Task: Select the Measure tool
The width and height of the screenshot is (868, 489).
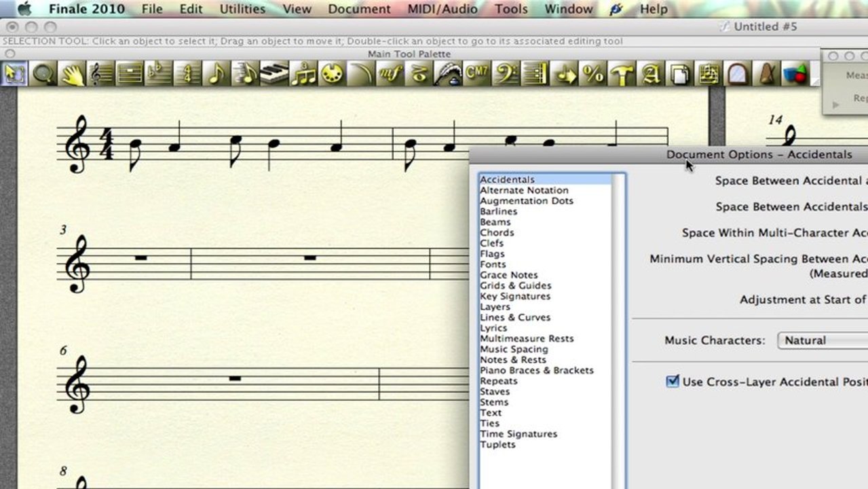Action: click(x=130, y=73)
